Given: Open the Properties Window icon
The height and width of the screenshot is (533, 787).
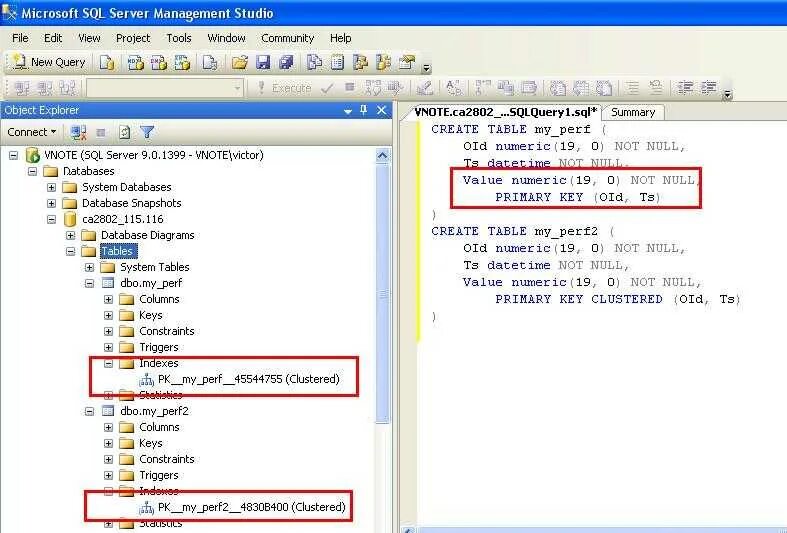Looking at the screenshot, I should pos(407,62).
